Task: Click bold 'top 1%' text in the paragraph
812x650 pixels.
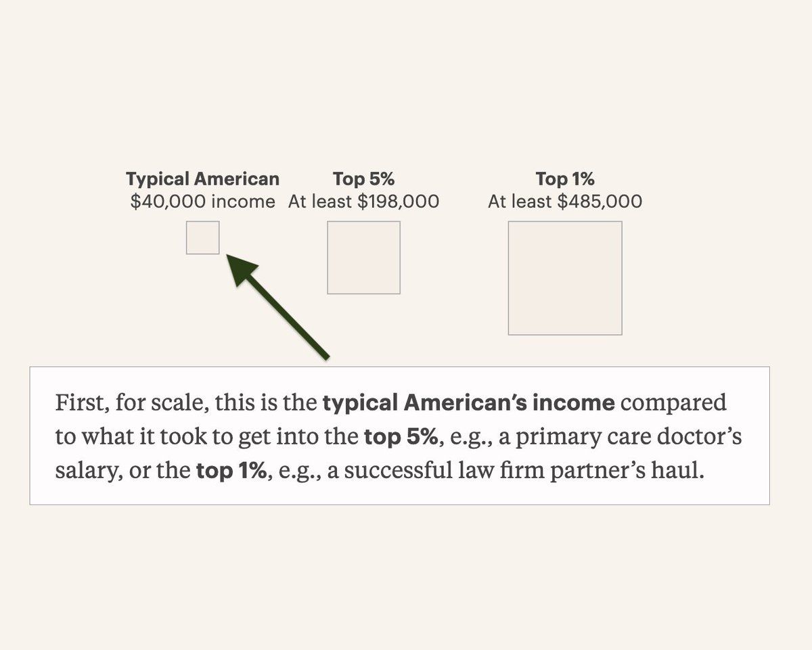Action: tap(231, 470)
